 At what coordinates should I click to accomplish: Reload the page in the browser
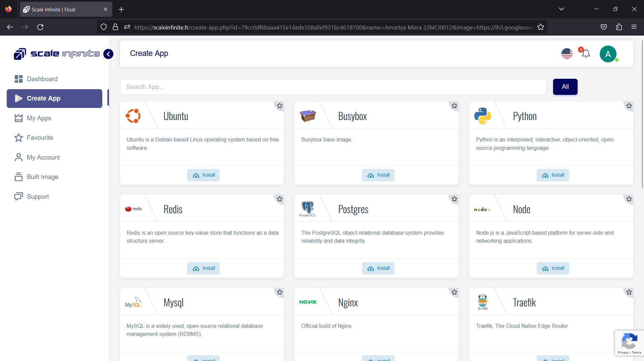[40, 27]
